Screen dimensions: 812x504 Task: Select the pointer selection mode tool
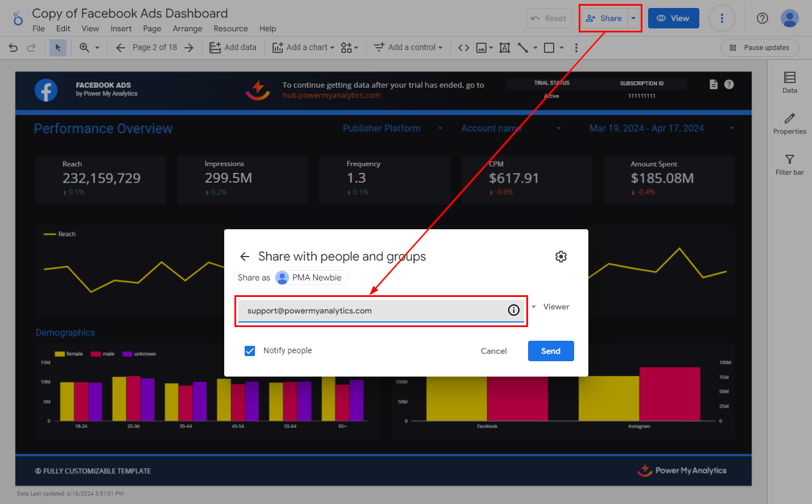pyautogui.click(x=57, y=48)
